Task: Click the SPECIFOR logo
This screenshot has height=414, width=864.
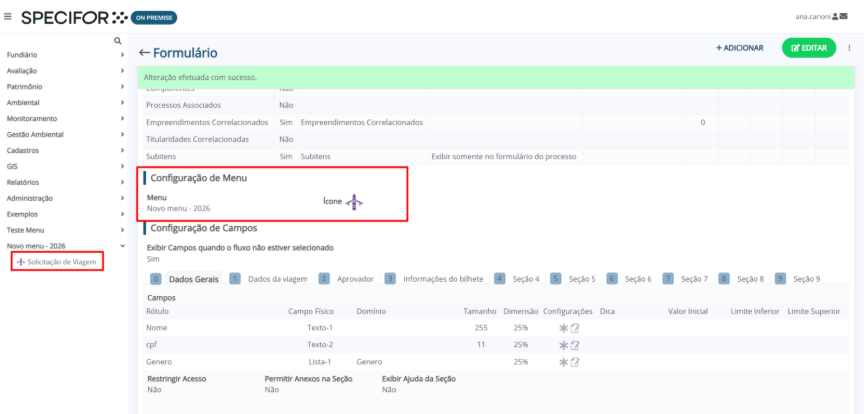Action: click(x=74, y=18)
